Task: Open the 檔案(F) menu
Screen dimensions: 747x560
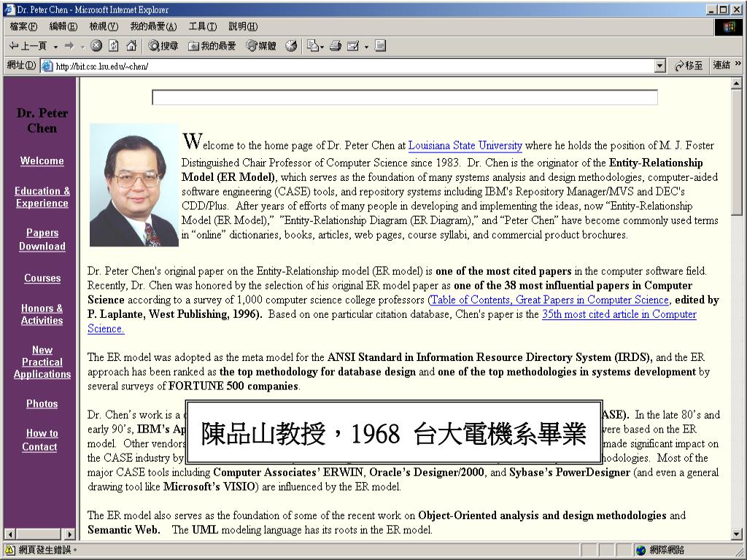Action: click(x=23, y=27)
